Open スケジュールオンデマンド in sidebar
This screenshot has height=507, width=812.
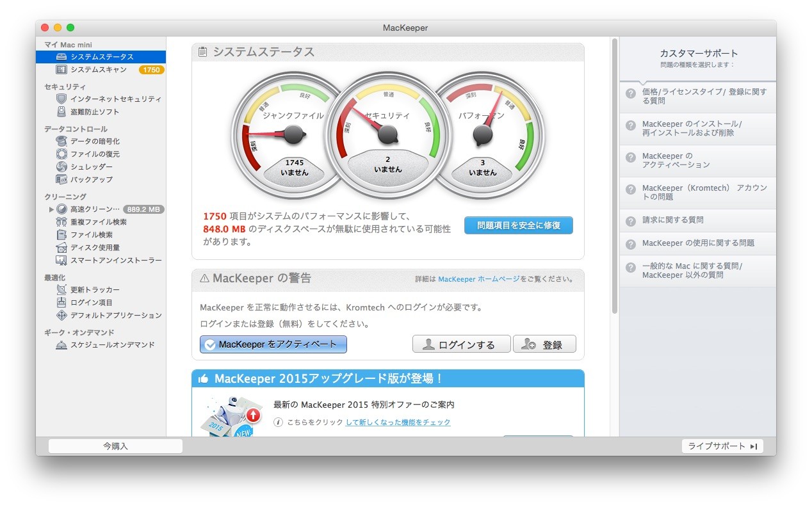point(101,345)
